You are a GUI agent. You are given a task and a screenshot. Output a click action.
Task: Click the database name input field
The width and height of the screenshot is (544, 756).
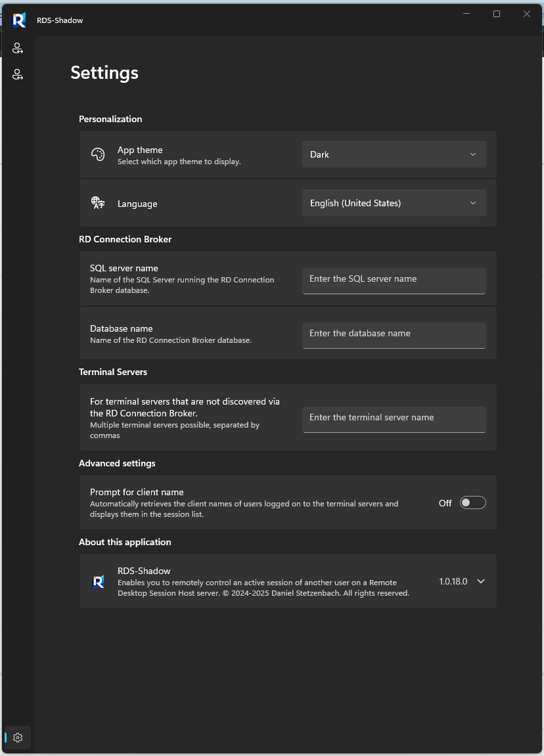coord(394,335)
